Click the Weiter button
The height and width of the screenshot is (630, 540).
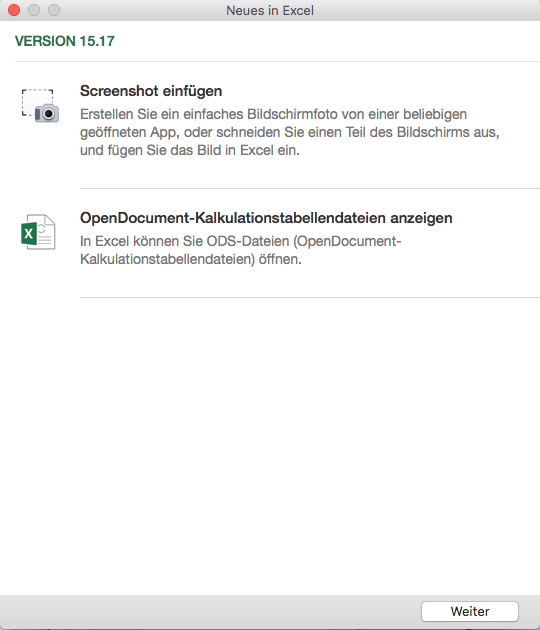point(470,611)
